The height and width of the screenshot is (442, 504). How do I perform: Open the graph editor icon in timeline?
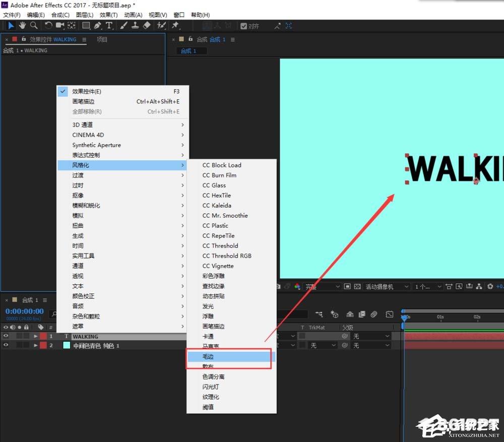(389, 314)
